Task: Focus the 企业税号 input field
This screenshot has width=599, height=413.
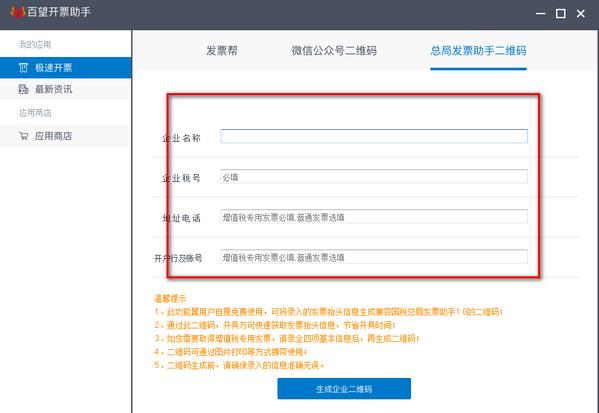Action: [374, 177]
